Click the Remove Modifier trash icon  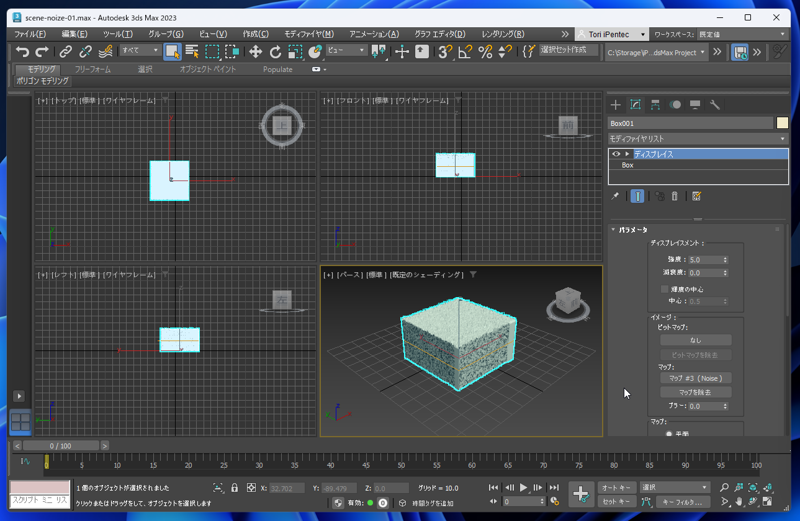point(674,196)
